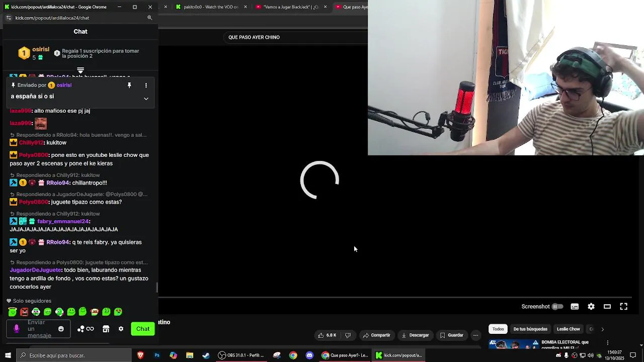Click the green Chat send button
Viewport: 644px width, 362px height.
pyautogui.click(x=143, y=329)
